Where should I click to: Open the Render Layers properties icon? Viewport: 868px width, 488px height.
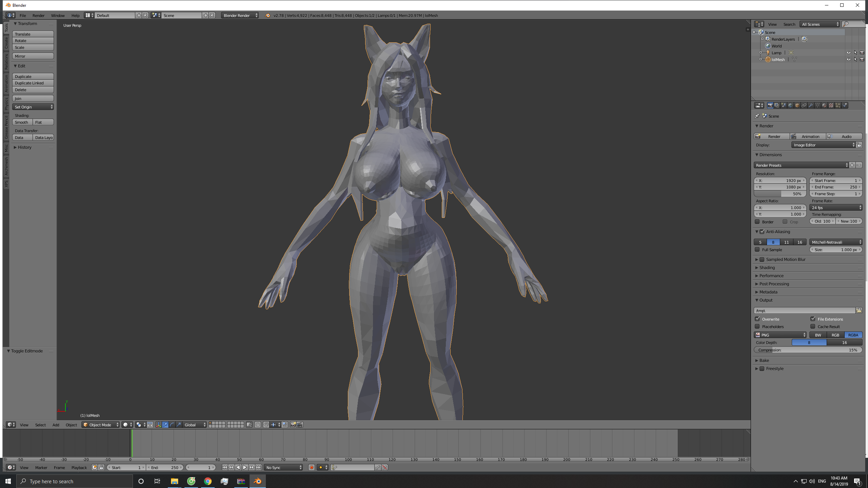pyautogui.click(x=777, y=105)
